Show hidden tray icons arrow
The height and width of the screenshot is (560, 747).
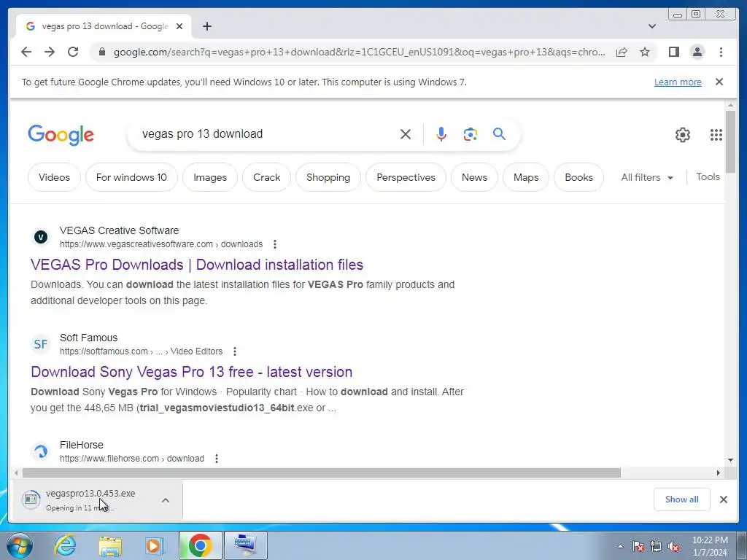point(620,547)
